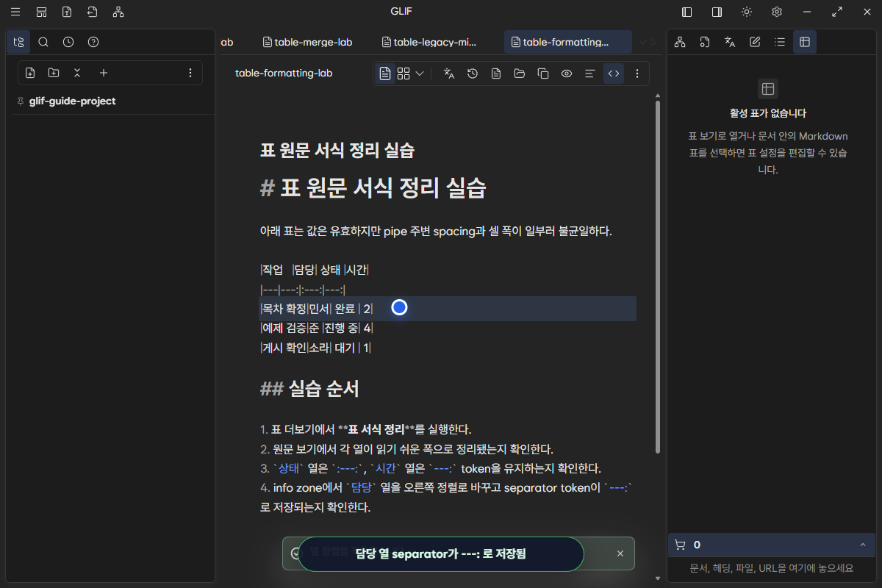Image resolution: width=882 pixels, height=588 pixels.
Task: Open the help question mark icon
Action: pos(93,42)
